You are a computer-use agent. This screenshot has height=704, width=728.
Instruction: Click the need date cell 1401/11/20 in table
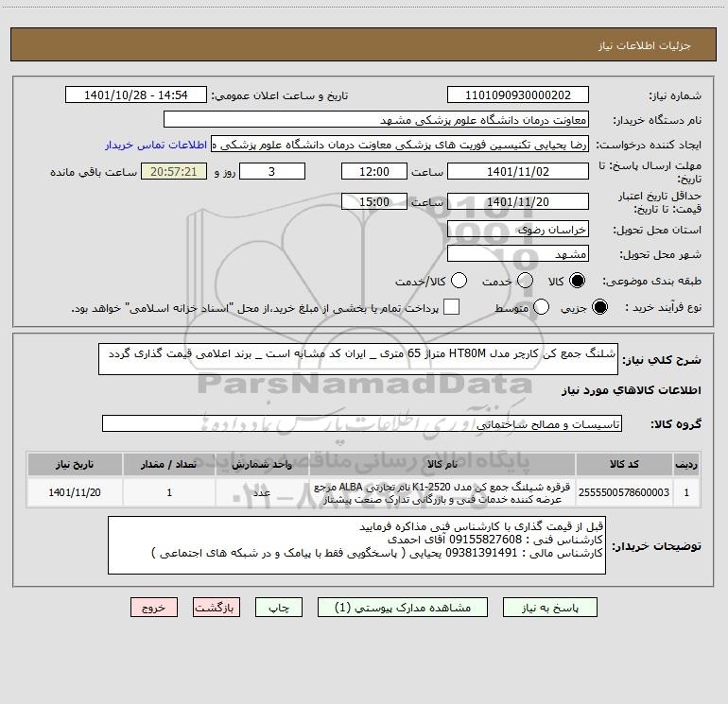pyautogui.click(x=75, y=492)
